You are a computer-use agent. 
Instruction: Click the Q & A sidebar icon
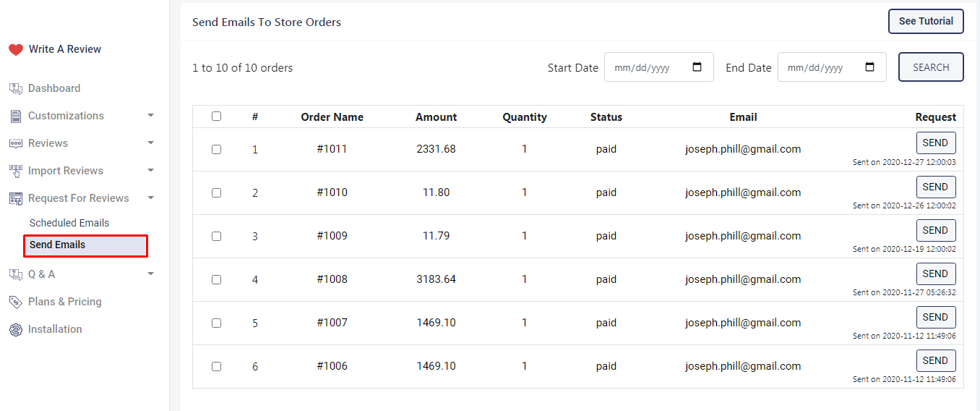(x=16, y=274)
